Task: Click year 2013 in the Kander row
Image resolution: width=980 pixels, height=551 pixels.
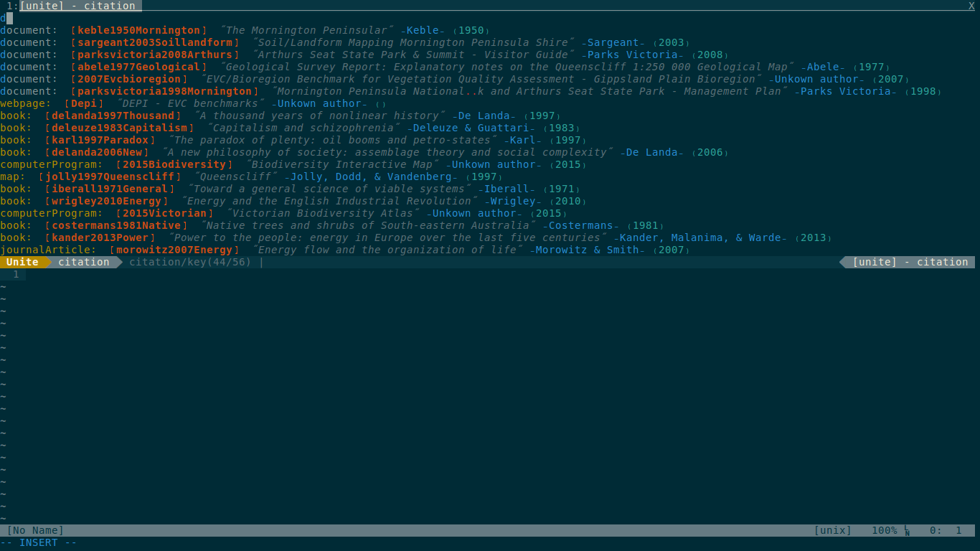Action: coord(813,237)
